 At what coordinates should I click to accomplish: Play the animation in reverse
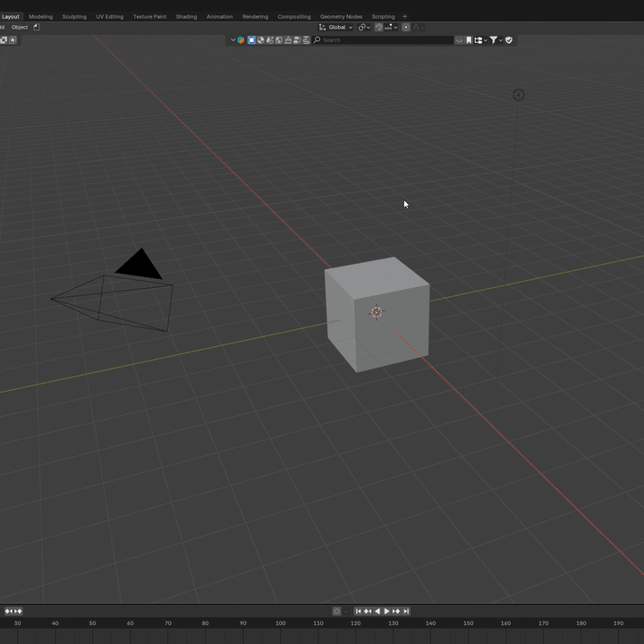377,611
